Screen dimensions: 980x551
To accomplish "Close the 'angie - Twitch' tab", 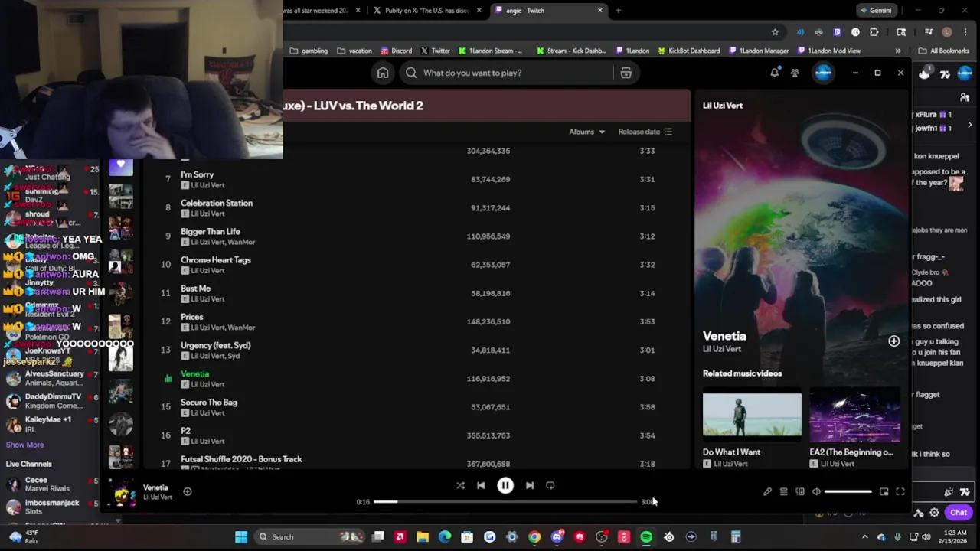I will [x=599, y=11].
